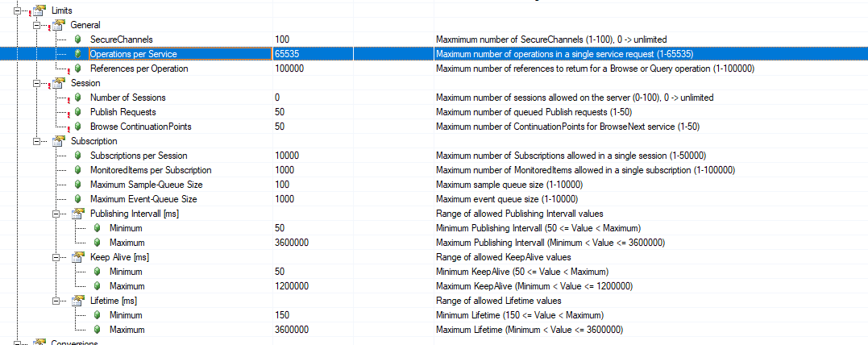Click the green icon beside Number of Sessions
Viewport: 868px width, 345px height.
tap(78, 98)
